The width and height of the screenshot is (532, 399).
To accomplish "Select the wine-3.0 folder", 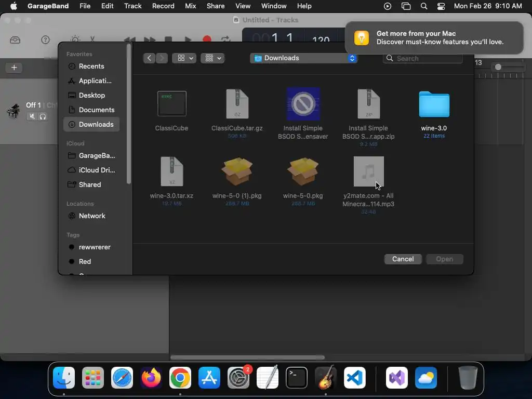I will 434,104.
